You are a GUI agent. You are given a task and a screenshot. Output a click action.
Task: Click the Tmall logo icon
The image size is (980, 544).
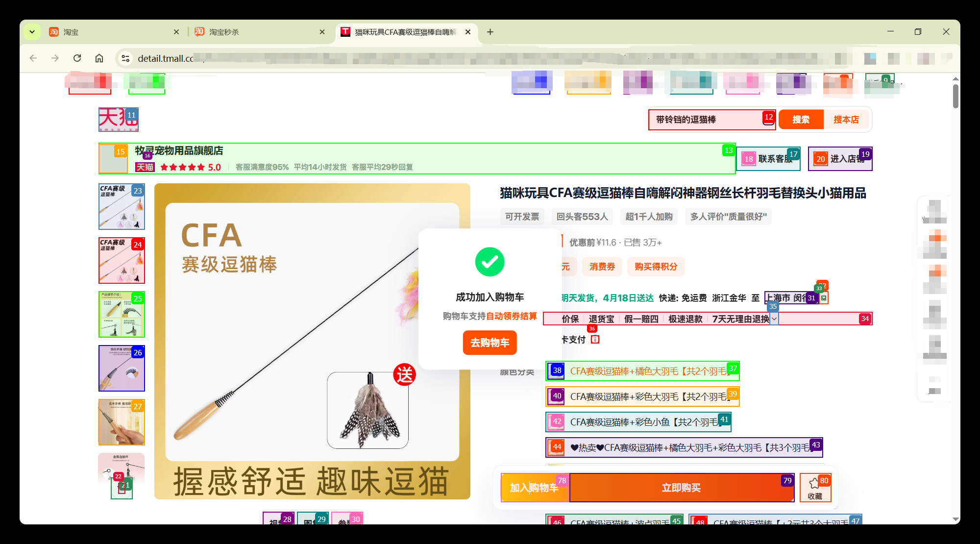[x=118, y=120]
